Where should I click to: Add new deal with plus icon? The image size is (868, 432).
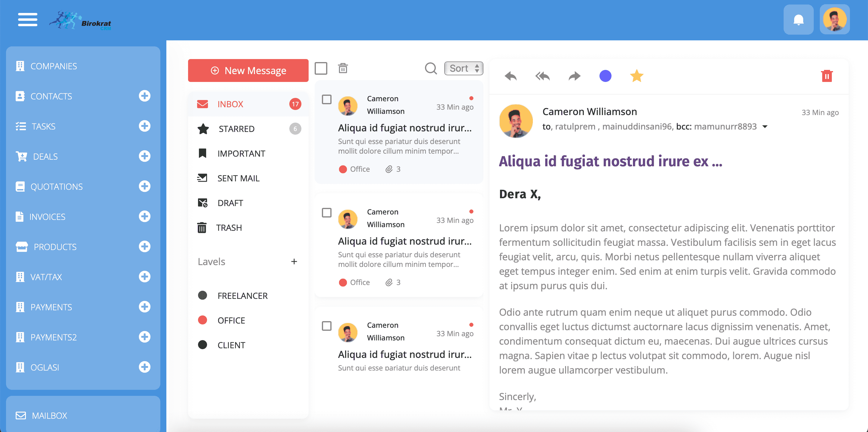[145, 156]
